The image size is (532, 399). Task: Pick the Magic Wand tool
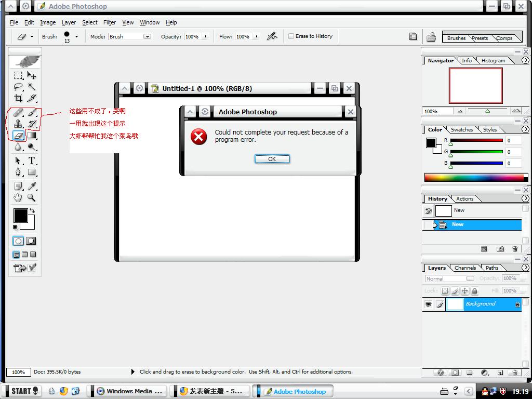[32, 87]
